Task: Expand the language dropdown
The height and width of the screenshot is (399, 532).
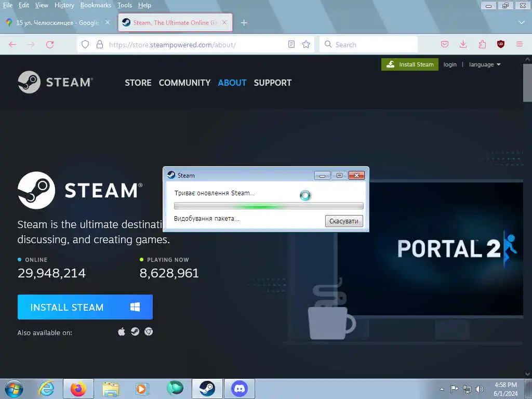Action: point(485,64)
